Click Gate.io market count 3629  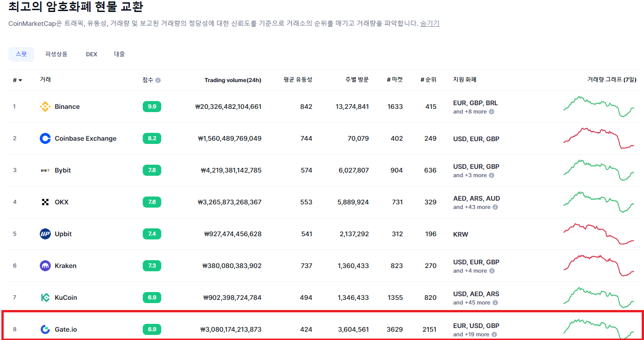pyautogui.click(x=395, y=329)
